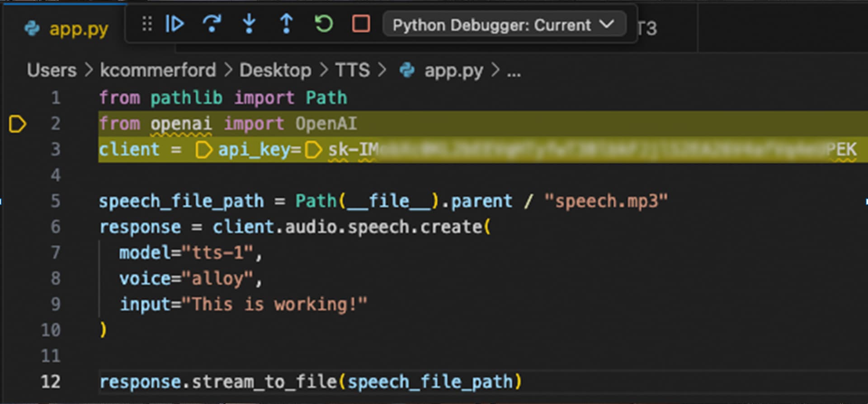The image size is (868, 404).
Task: Click the Python icon on app.py tab
Action: (32, 28)
